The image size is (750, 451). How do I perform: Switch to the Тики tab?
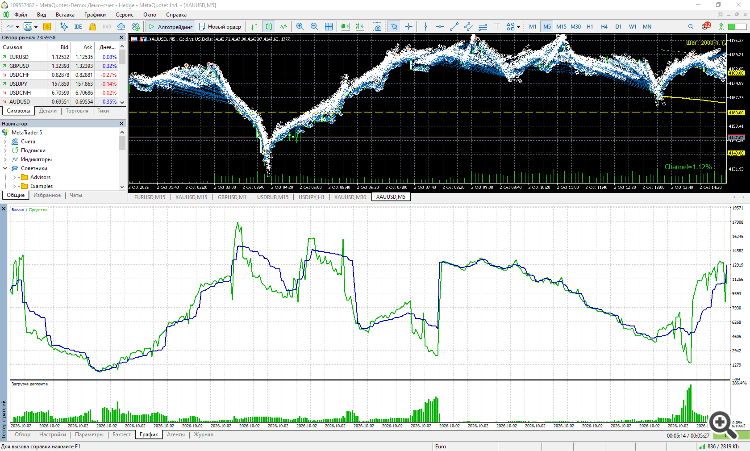coord(103,111)
